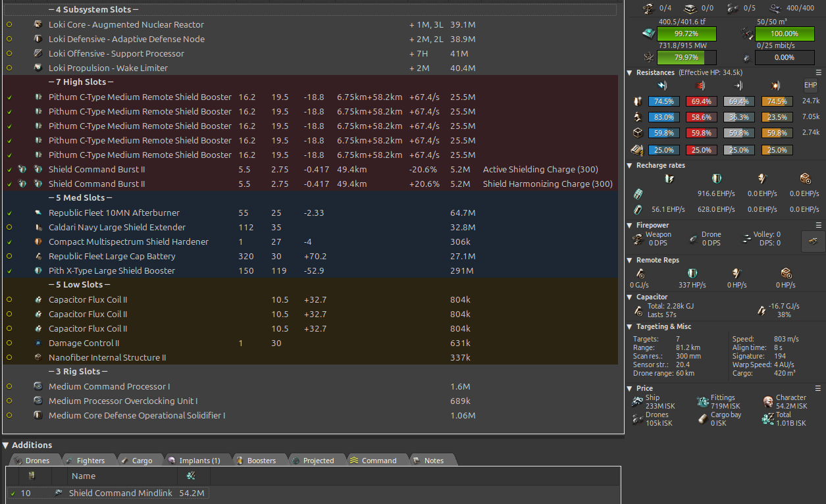Screen dimensions: 826x504
Task: Click the Pith X-Type Large Shield Booster icon
Action: 38,270
